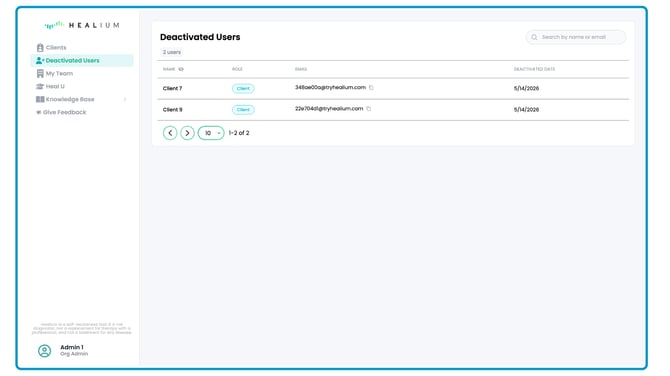Viewport: 670px width, 376px height.
Task: Click the Email column header
Action: pyautogui.click(x=301, y=69)
